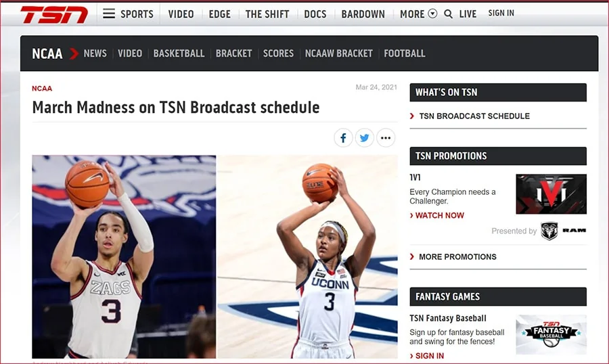Open the SPORTS menu
This screenshot has height=364, width=609.
point(137,14)
